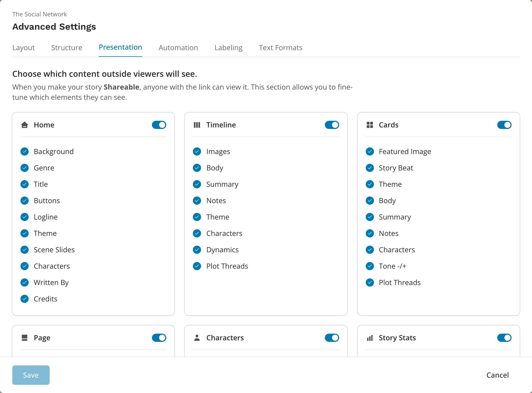The image size is (532, 393).
Task: Uncheck Featured Image in Cards
Action: (370, 151)
